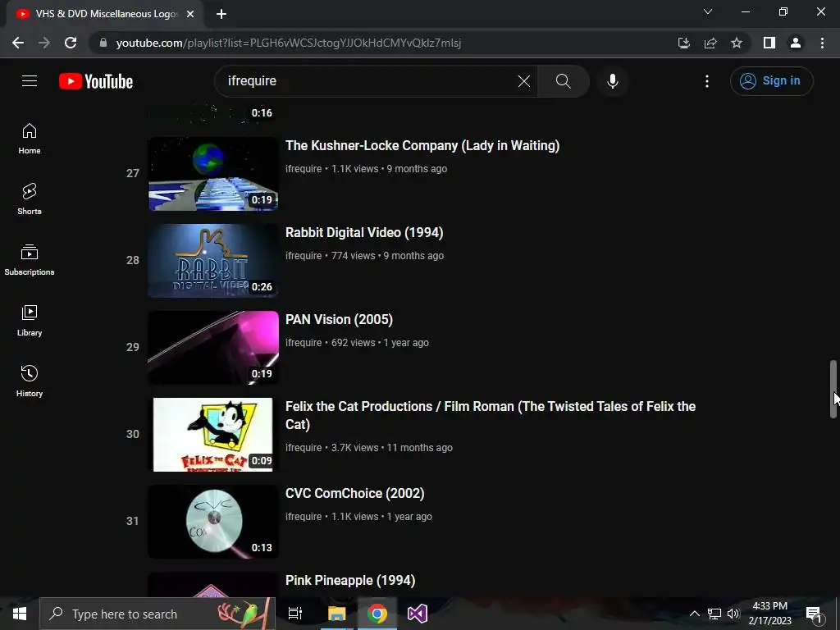Open Pink Pineapple (1994) video title
This screenshot has height=630, width=840.
click(350, 580)
